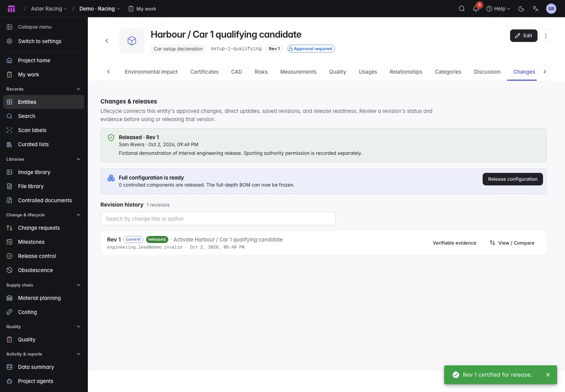The image size is (565, 392).
Task: Click the Edit button
Action: coord(524,36)
